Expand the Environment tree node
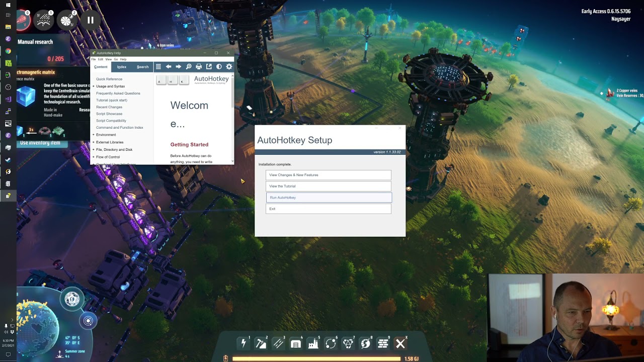The image size is (644, 362). tap(93, 135)
